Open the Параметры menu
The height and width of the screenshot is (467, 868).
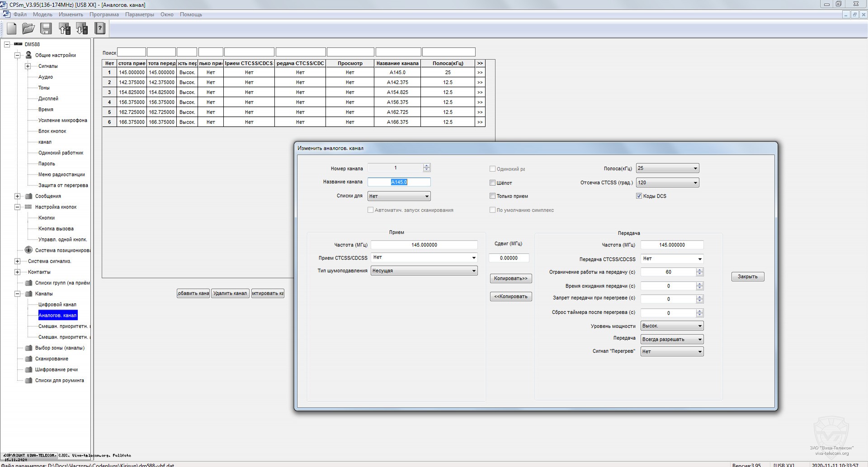tap(139, 14)
